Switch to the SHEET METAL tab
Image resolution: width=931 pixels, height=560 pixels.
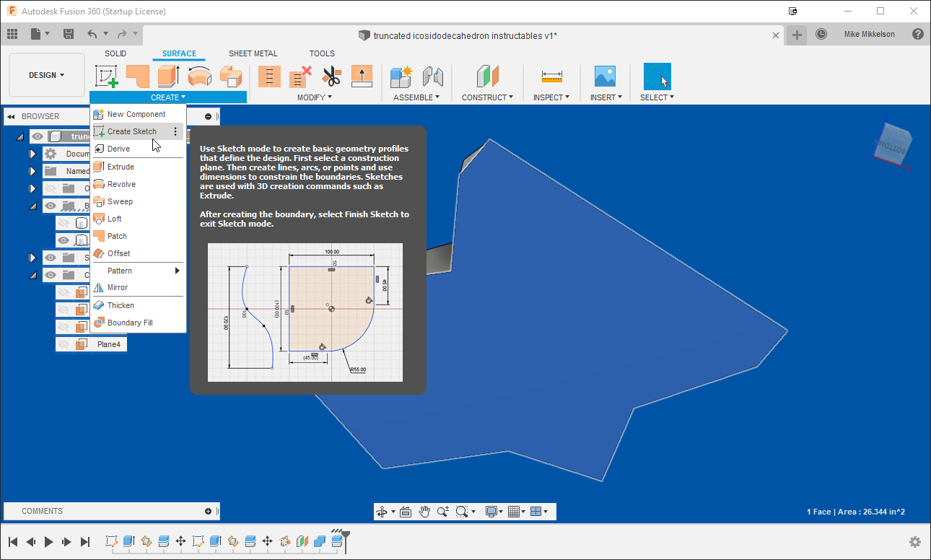tap(253, 53)
